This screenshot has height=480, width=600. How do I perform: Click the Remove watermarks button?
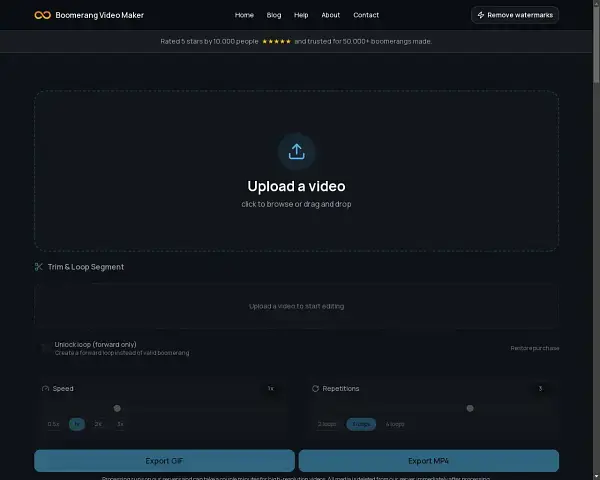pos(515,15)
